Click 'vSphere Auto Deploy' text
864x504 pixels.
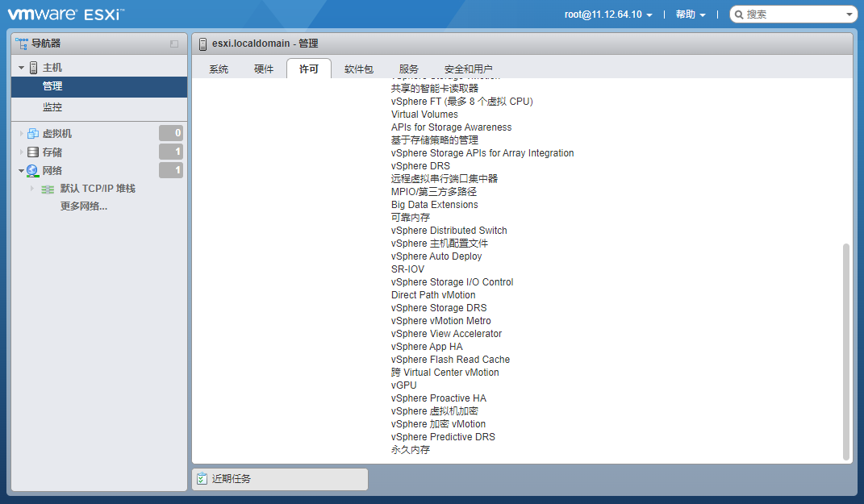(436, 256)
